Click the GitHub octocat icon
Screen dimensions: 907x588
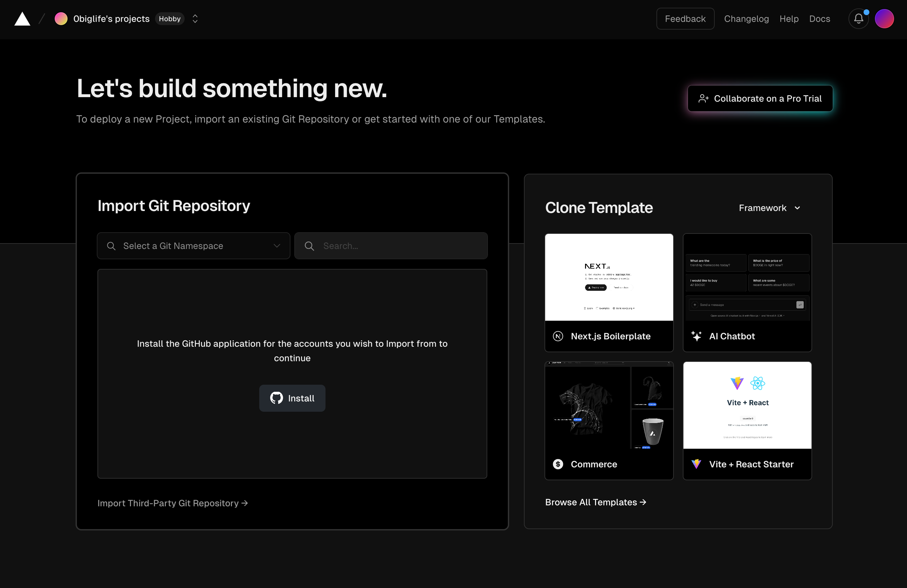click(276, 398)
